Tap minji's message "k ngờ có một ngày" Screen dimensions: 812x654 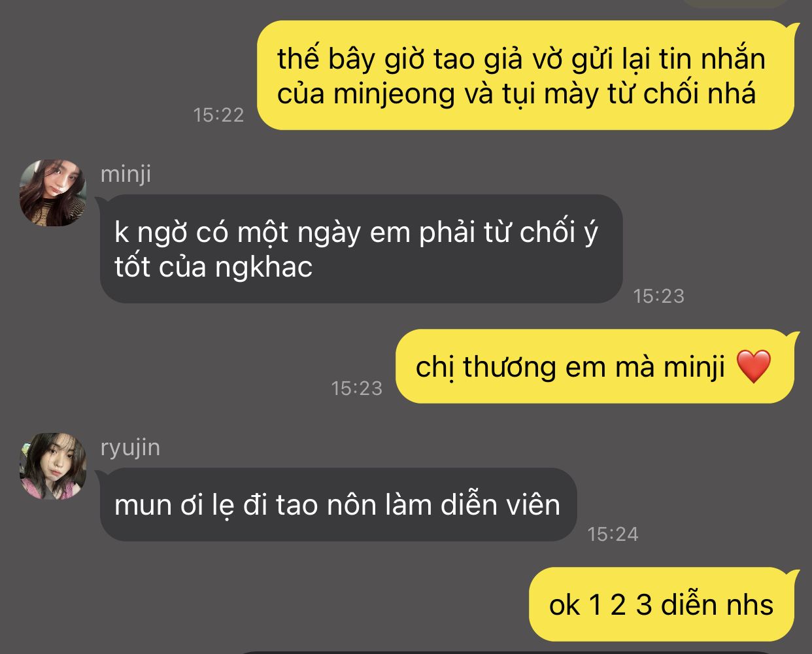point(361,249)
